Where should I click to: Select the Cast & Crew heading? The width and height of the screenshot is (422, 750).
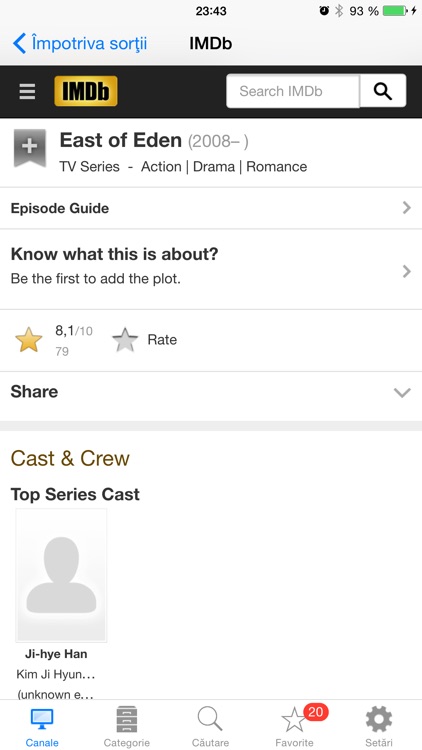[x=70, y=458]
